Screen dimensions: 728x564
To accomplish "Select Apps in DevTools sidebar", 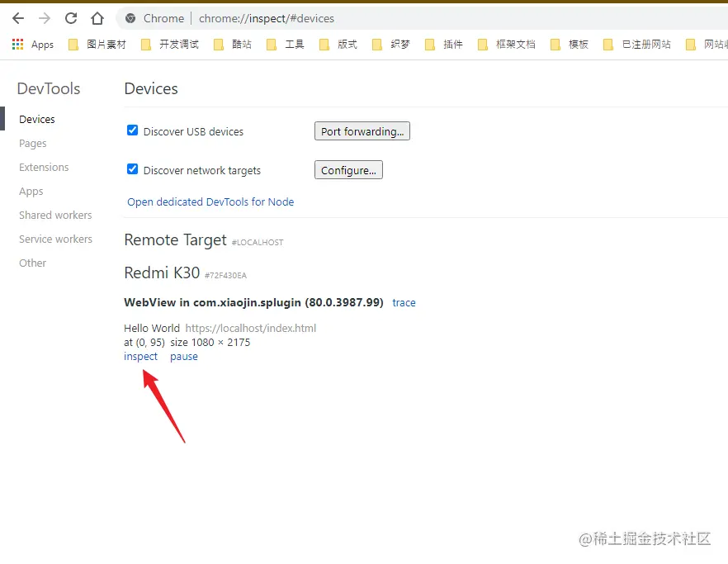I will click(31, 192).
